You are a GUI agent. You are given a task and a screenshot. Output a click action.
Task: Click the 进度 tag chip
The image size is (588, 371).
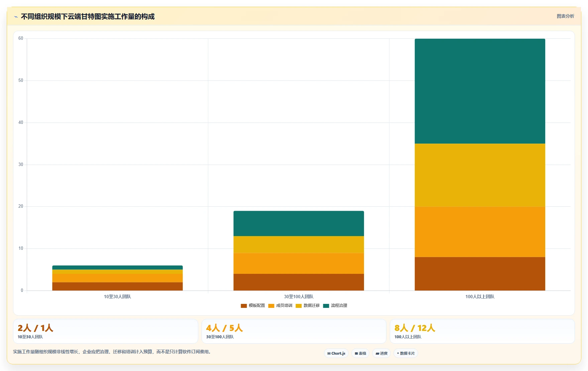[x=381, y=353]
